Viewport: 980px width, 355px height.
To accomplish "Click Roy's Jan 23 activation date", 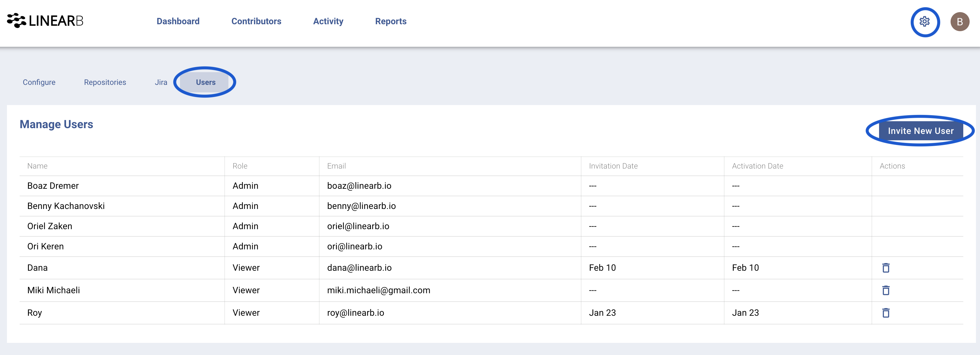I will click(745, 313).
